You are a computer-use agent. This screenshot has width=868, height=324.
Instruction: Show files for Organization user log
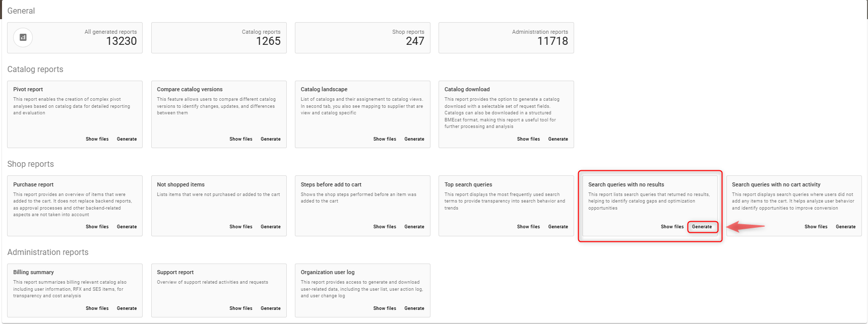click(x=384, y=308)
